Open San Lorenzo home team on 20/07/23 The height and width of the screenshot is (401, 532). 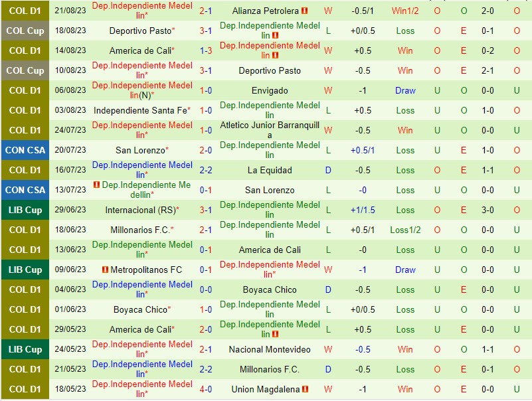[x=140, y=150]
